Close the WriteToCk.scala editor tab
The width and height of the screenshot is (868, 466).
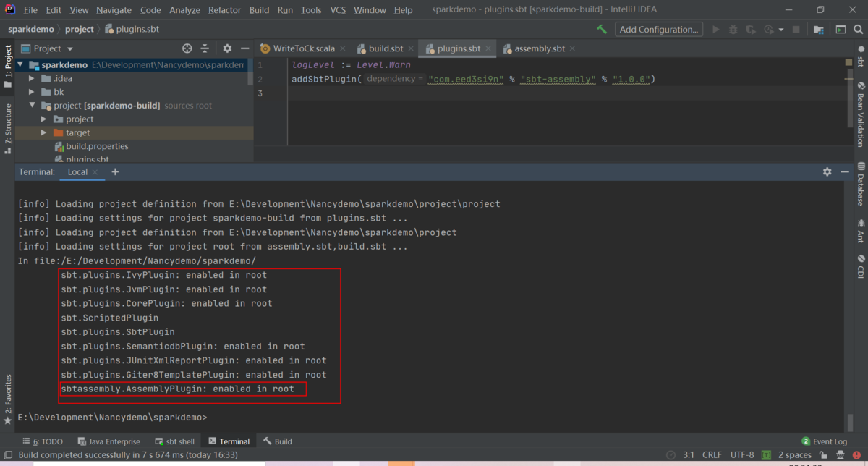point(343,48)
